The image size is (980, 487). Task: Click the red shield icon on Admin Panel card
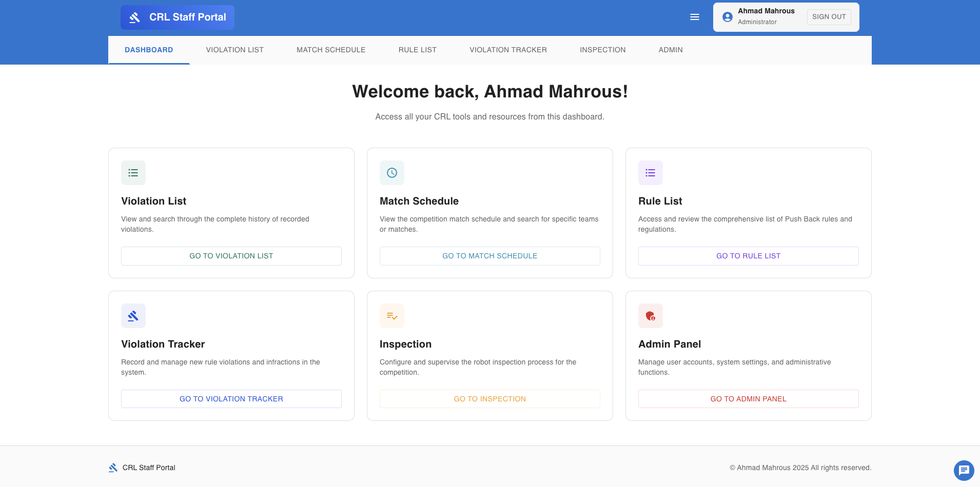tap(650, 316)
